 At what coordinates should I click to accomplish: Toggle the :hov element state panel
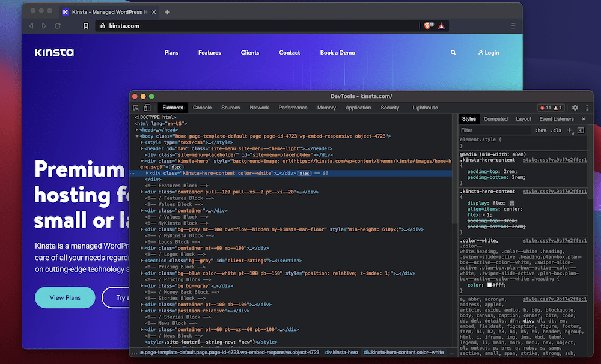tap(540, 130)
